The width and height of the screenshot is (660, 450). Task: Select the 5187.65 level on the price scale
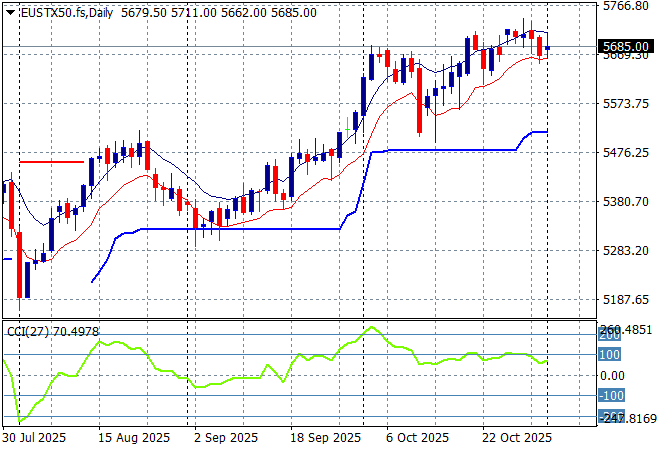tap(628, 300)
